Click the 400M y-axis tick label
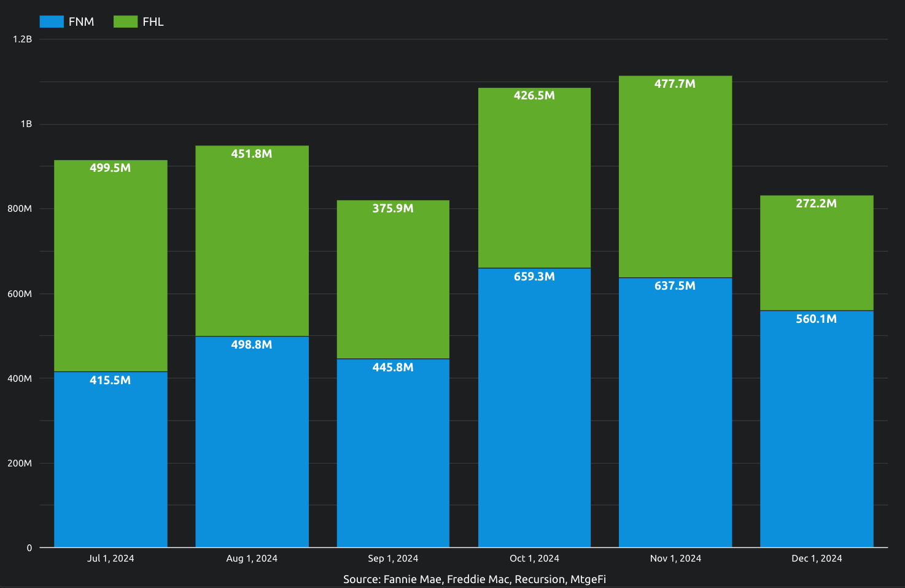The image size is (905, 588). click(20, 379)
